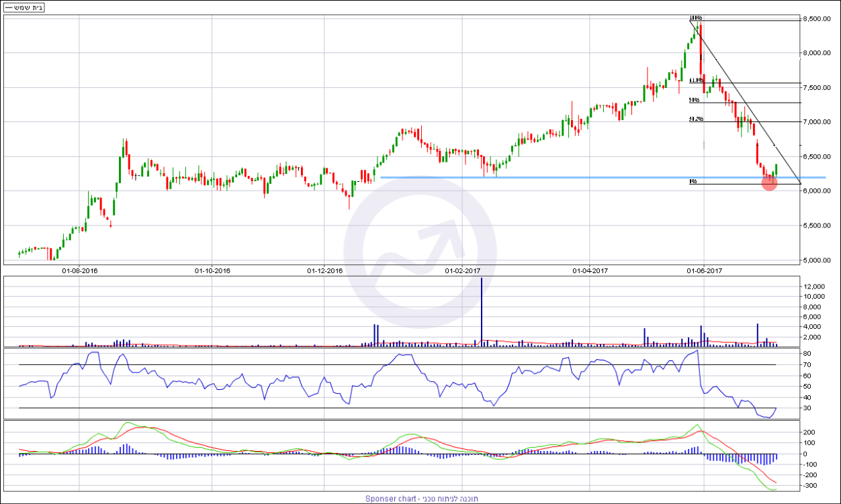Click the 8,500.00 price axis label

pyautogui.click(x=819, y=19)
